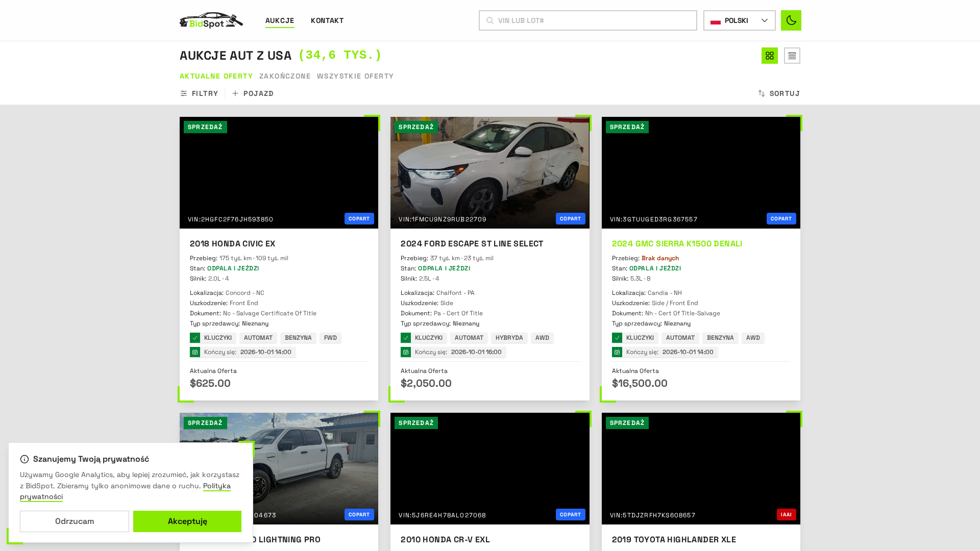This screenshot has height=551, width=980.
Task: Switch to list view layout
Action: 792,56
